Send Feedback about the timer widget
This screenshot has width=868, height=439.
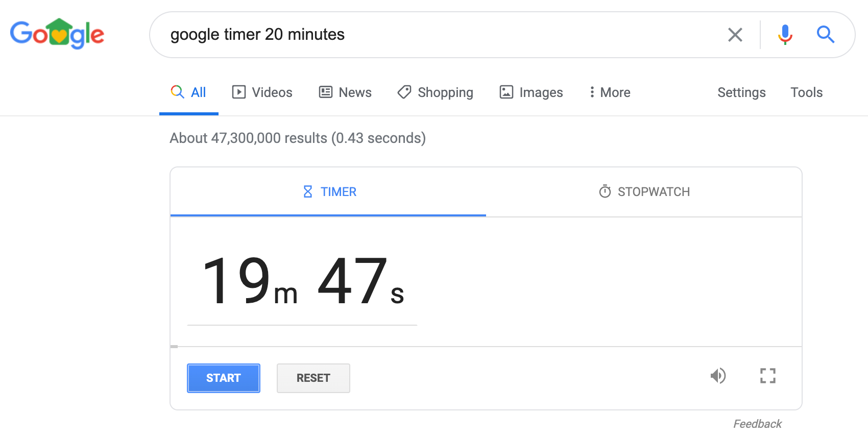tap(757, 423)
